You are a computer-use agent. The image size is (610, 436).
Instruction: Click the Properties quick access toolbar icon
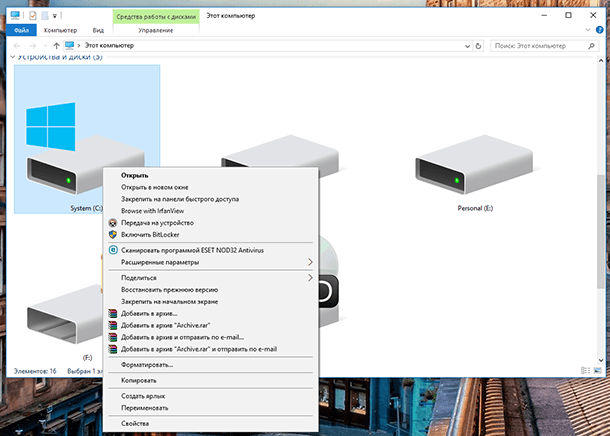[33, 16]
